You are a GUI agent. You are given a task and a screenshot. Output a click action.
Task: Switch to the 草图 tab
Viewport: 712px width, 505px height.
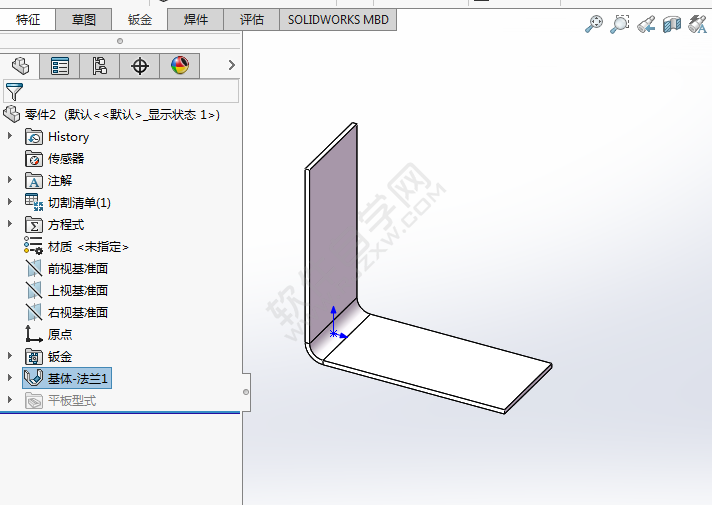[84, 20]
